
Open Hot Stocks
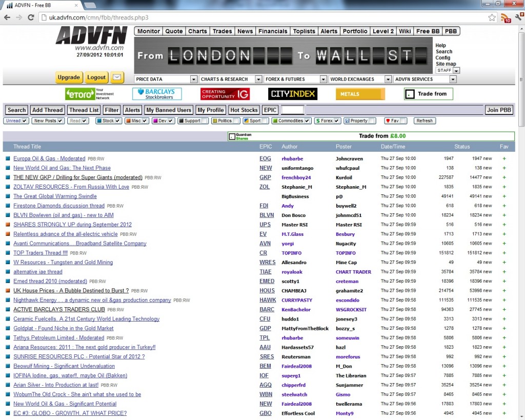[244, 110]
